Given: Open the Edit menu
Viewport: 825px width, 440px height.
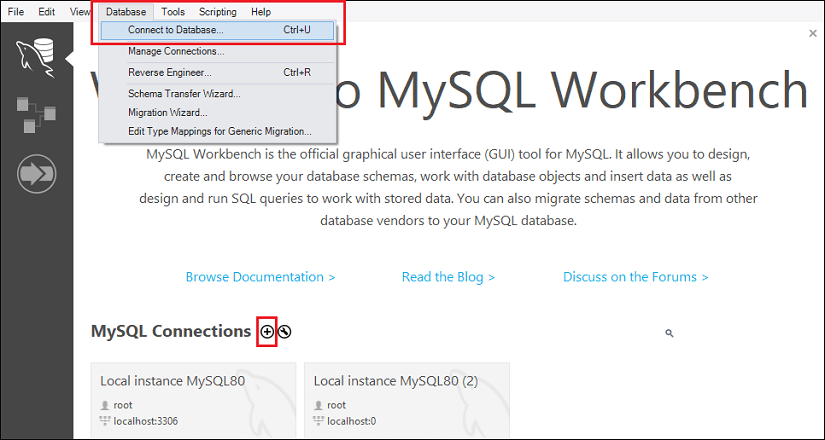Looking at the screenshot, I should pyautogui.click(x=47, y=12).
